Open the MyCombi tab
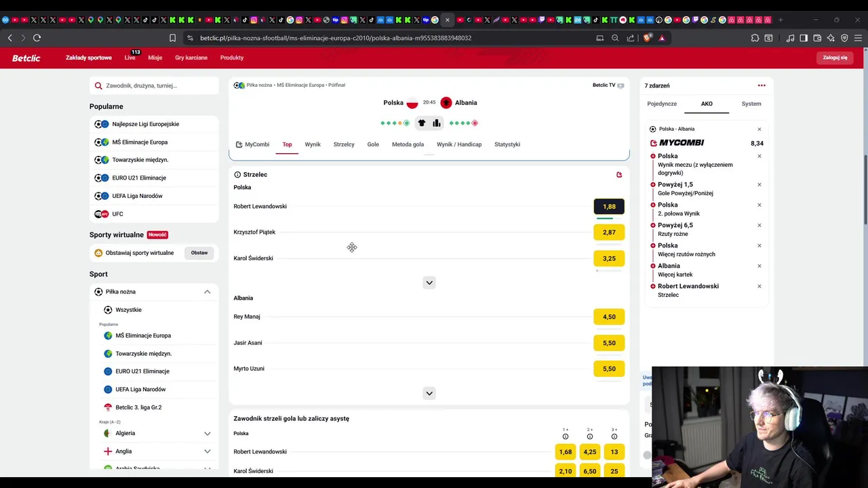The image size is (868, 488). [252, 144]
